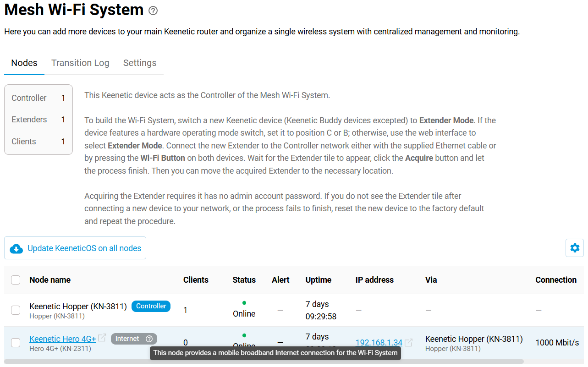Select the Nodes tab
Viewport: 588px width, 367px height.
click(24, 63)
